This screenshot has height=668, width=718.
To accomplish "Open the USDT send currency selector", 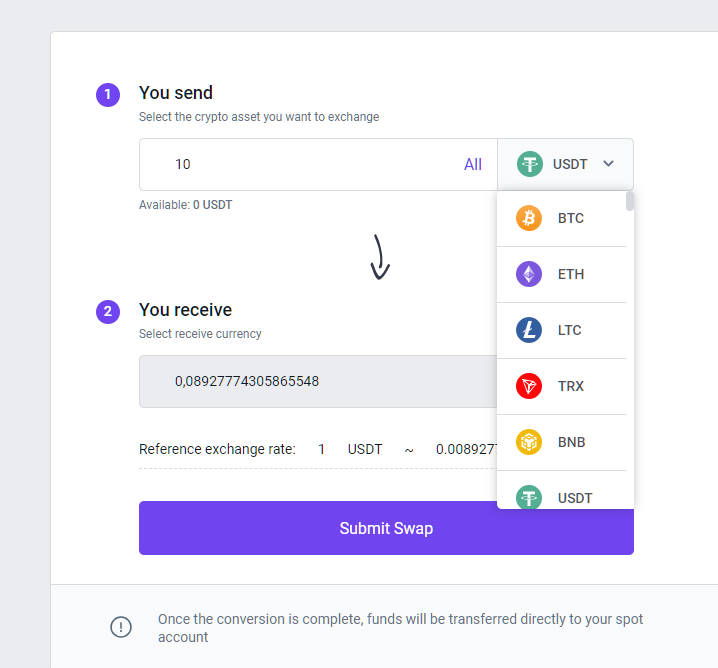I will [566, 164].
